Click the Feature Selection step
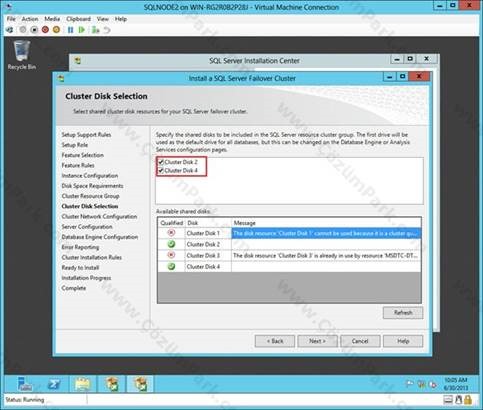 coord(83,155)
